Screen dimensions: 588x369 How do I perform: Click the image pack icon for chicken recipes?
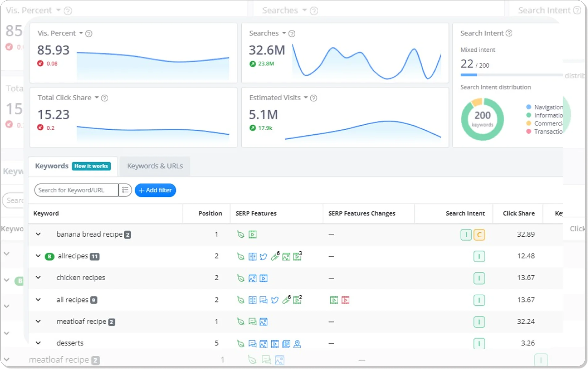pos(253,278)
